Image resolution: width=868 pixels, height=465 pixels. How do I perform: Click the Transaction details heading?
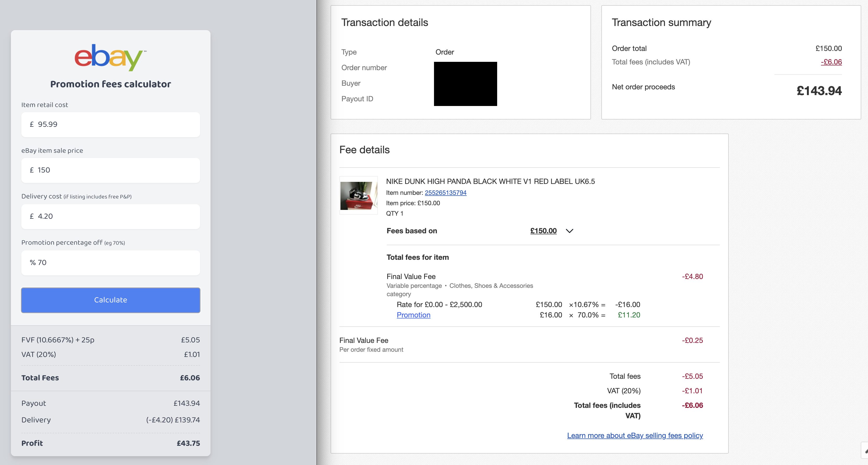[384, 23]
